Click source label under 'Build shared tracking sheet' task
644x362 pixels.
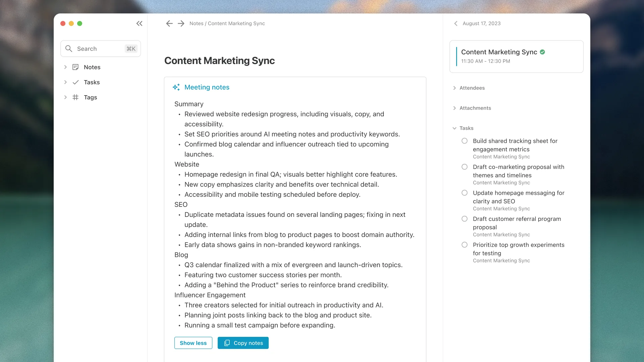501,157
